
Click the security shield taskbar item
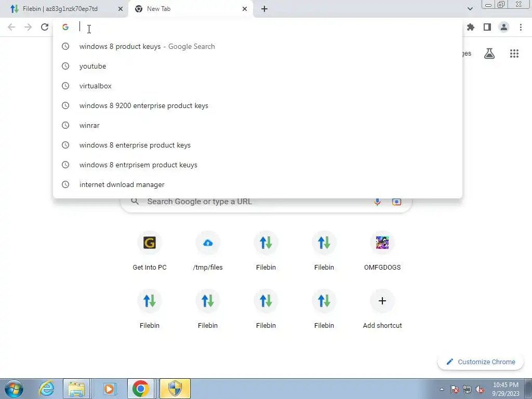point(175,389)
